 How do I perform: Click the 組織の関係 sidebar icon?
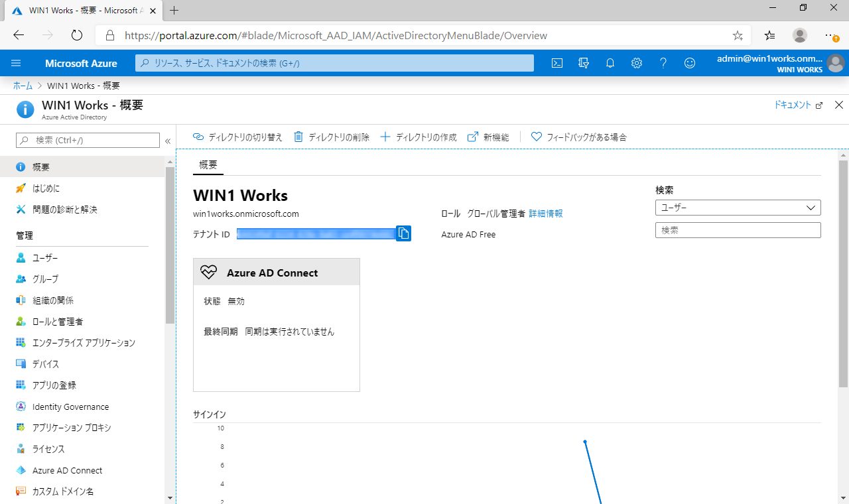pos(21,300)
